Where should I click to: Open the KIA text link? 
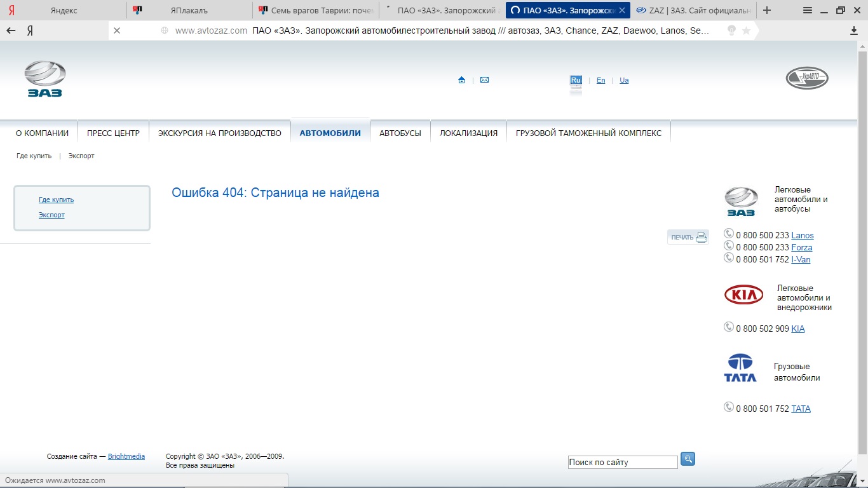tap(798, 329)
